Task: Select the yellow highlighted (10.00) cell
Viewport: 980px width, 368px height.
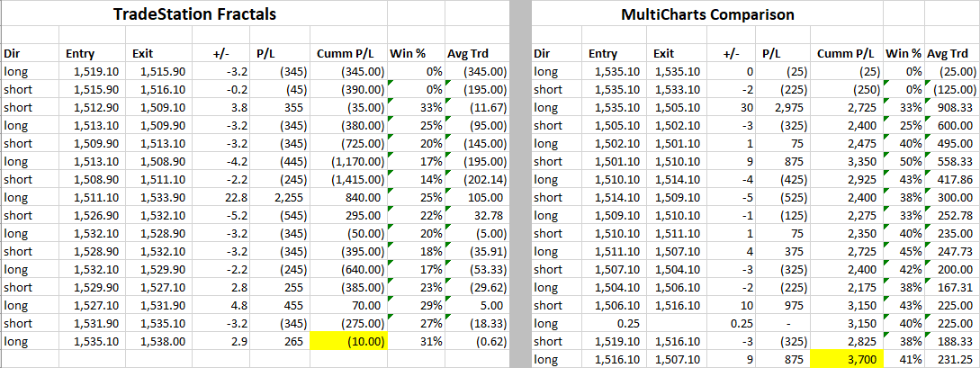Action: click(348, 341)
